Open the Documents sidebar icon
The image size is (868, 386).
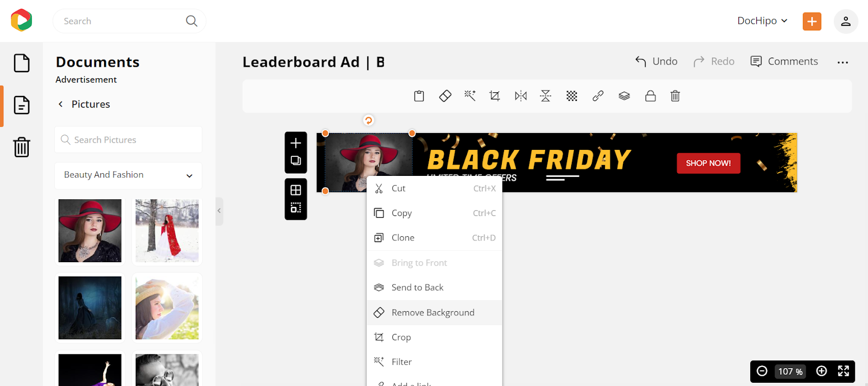(22, 105)
